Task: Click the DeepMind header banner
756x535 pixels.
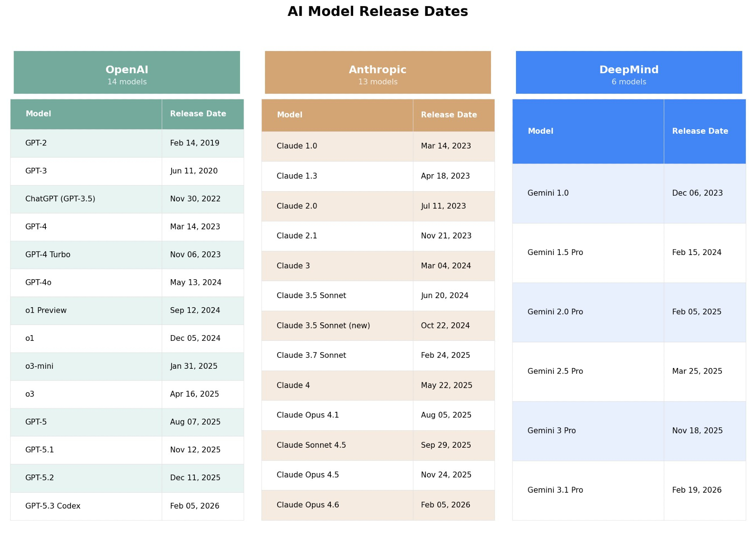Action: [x=629, y=72]
